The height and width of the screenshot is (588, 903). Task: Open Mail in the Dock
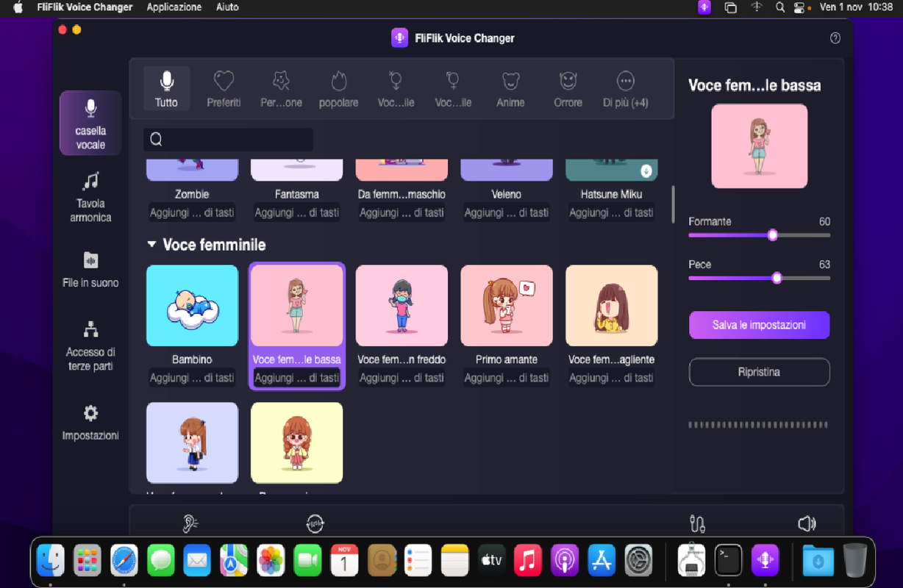coord(197,562)
